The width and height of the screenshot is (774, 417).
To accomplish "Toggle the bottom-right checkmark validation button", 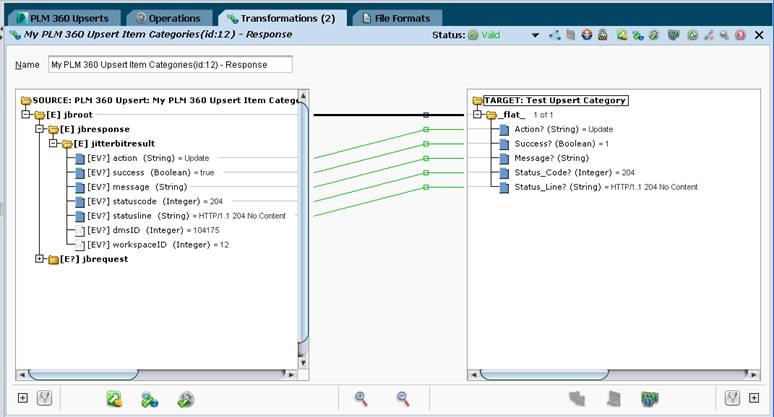I will (733, 398).
